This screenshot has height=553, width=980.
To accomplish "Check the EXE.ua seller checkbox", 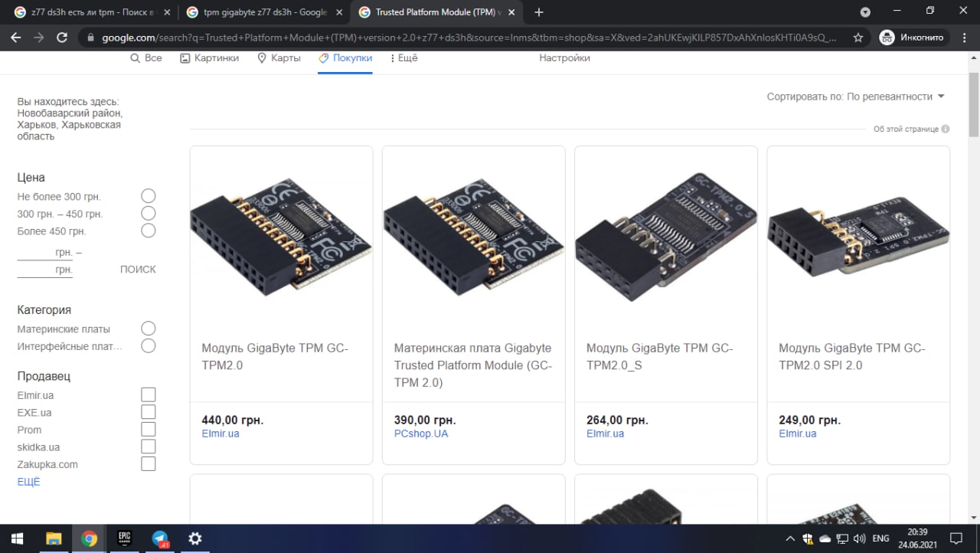I will pos(149,412).
